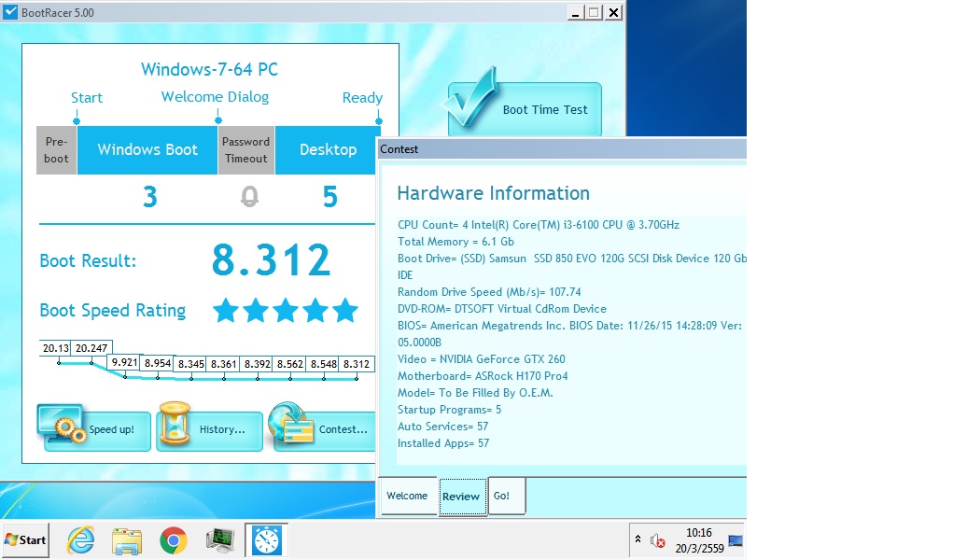The height and width of the screenshot is (560, 967).
Task: Click the Desktop time value 5
Action: pos(329,197)
